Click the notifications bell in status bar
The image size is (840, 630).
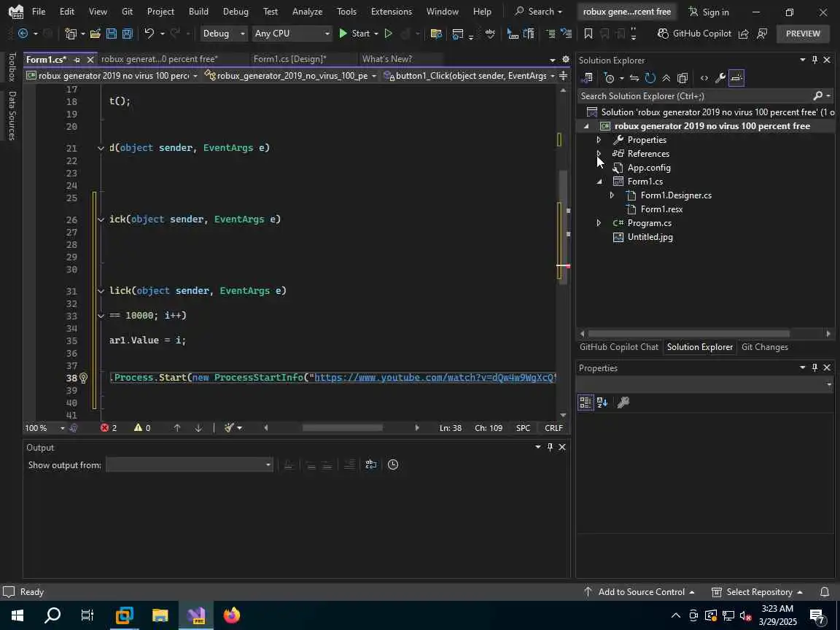click(x=825, y=592)
